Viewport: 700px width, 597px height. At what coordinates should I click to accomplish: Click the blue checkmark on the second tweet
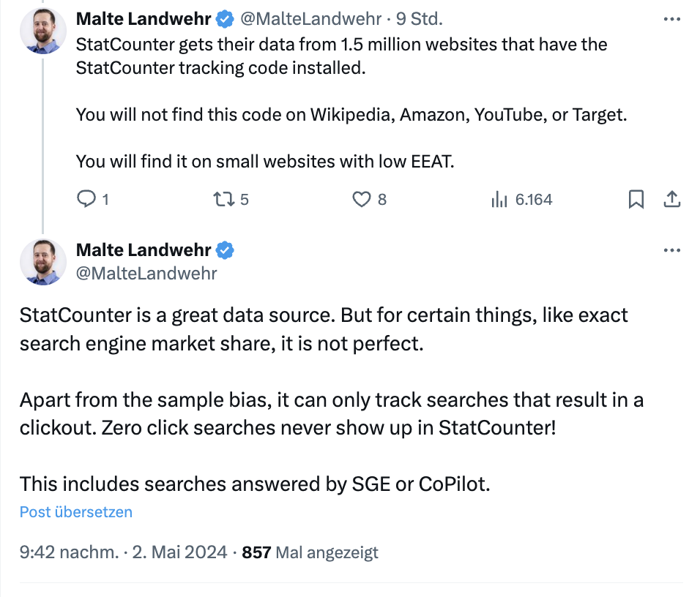click(x=226, y=249)
